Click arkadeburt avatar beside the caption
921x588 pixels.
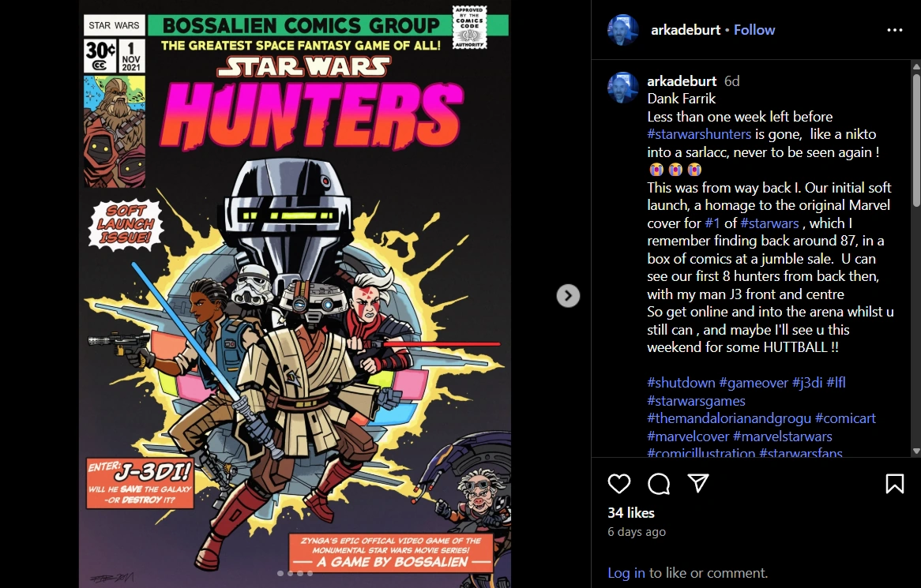(622, 88)
